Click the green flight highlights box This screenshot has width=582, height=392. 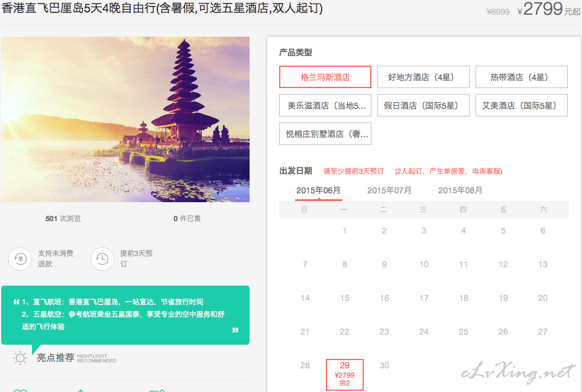pyautogui.click(x=125, y=315)
